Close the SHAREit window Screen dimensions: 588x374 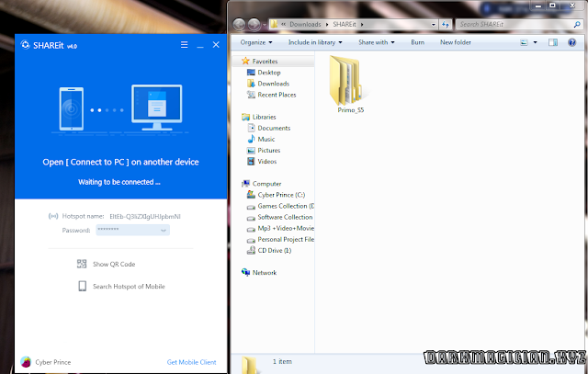[x=216, y=45]
